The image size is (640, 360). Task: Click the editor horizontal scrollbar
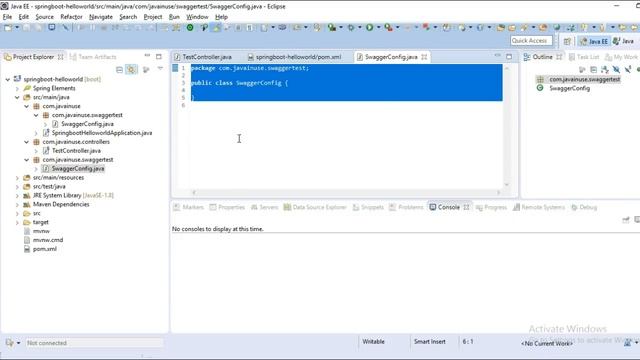coord(346,192)
